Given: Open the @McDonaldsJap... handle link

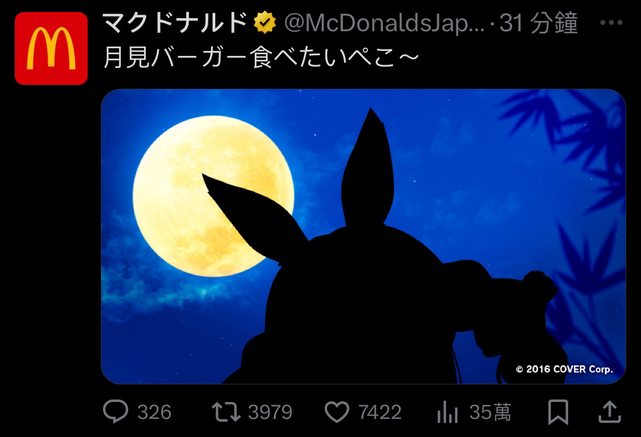Looking at the screenshot, I should point(384,23).
